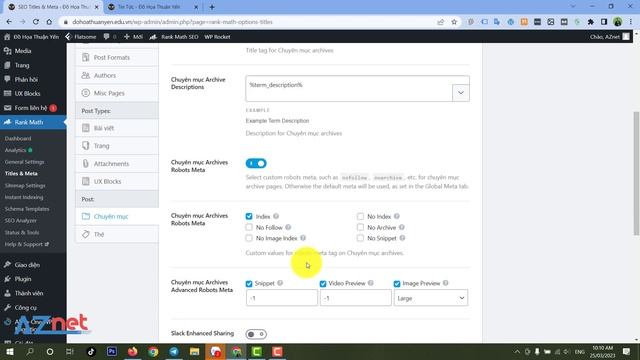Check the No Archive checkbox
640x360 pixels.
360,227
